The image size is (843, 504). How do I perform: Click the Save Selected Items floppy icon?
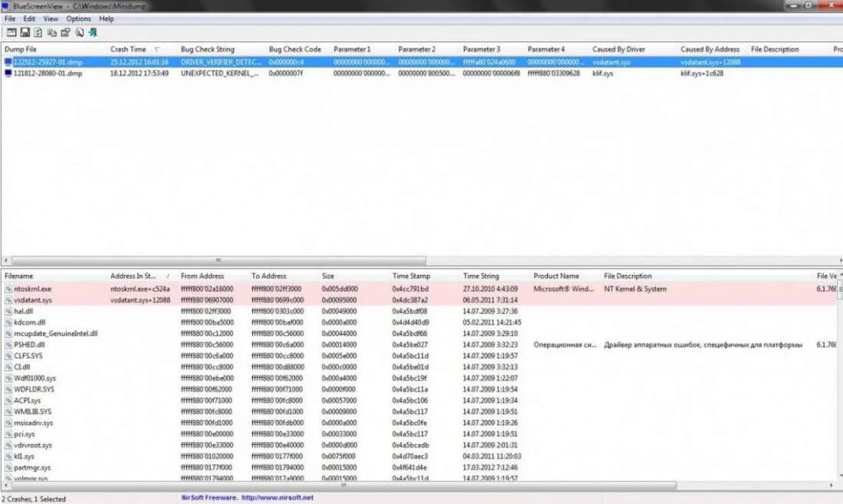(25, 33)
